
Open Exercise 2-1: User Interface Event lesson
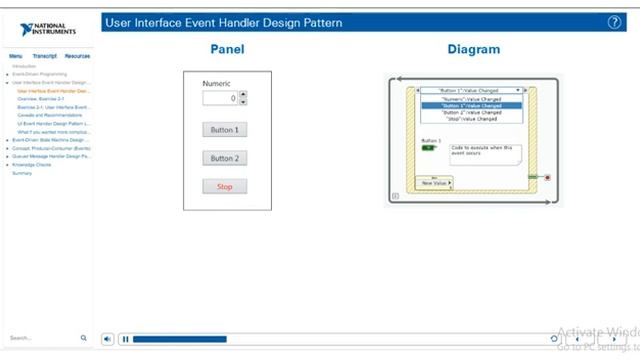(54, 107)
